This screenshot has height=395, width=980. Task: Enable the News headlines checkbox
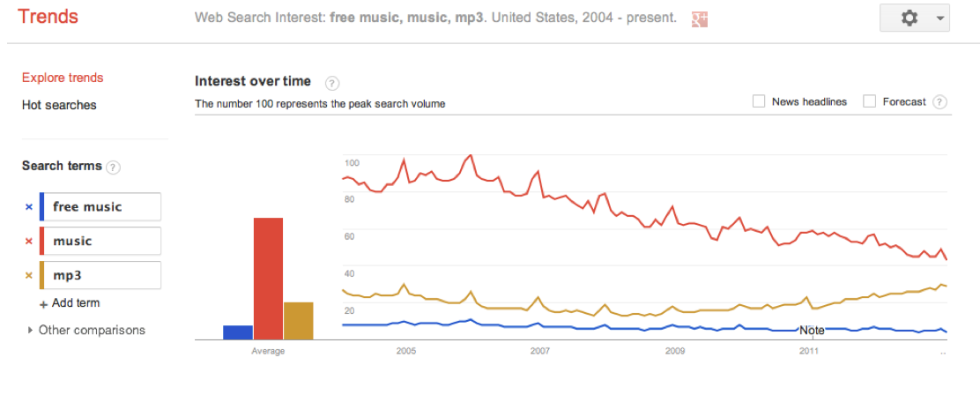pyautogui.click(x=759, y=101)
